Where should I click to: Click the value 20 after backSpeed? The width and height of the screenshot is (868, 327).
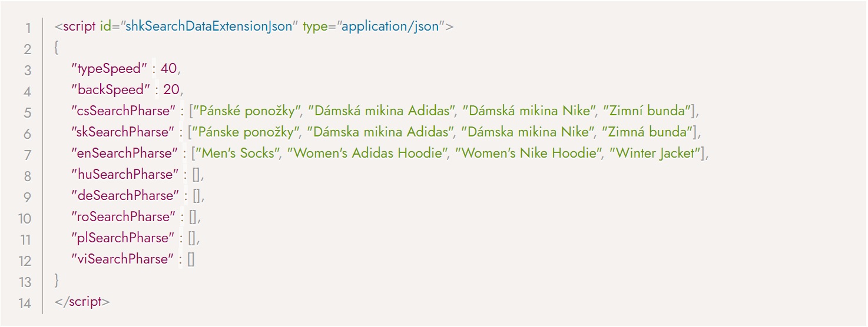point(171,90)
